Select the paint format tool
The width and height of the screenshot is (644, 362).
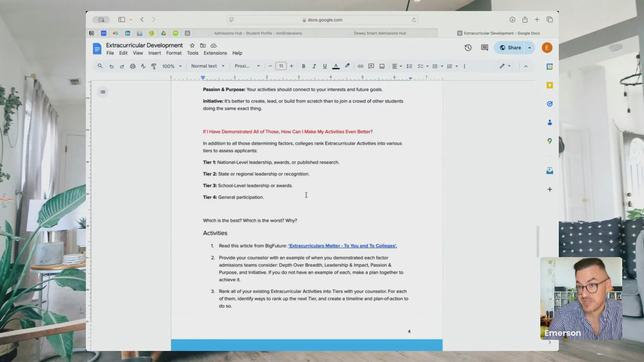[x=154, y=66]
